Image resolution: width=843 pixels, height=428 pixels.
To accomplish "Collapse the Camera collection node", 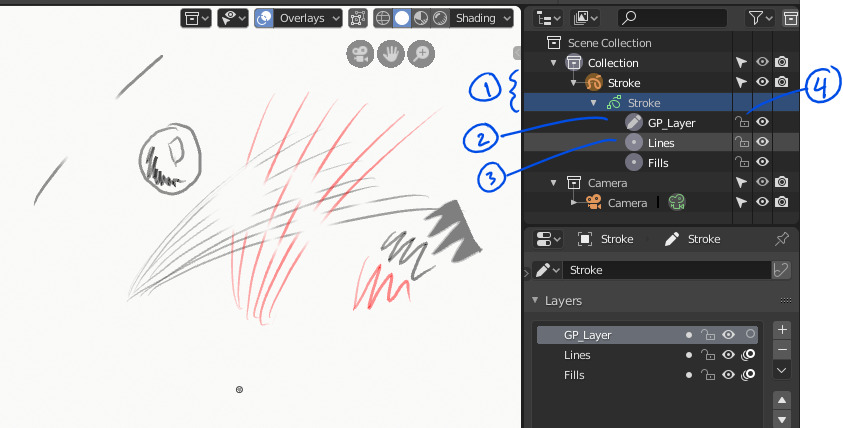I will point(553,183).
